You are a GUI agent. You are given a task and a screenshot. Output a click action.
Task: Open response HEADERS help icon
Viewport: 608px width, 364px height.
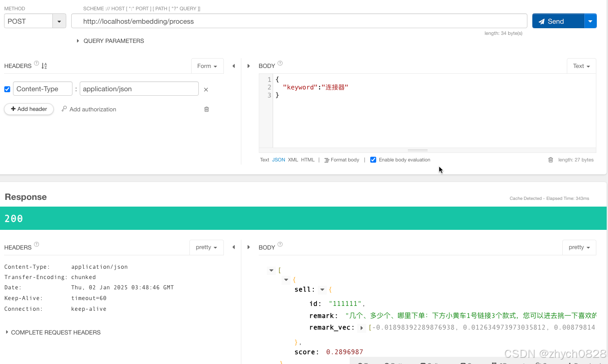pyautogui.click(x=36, y=245)
